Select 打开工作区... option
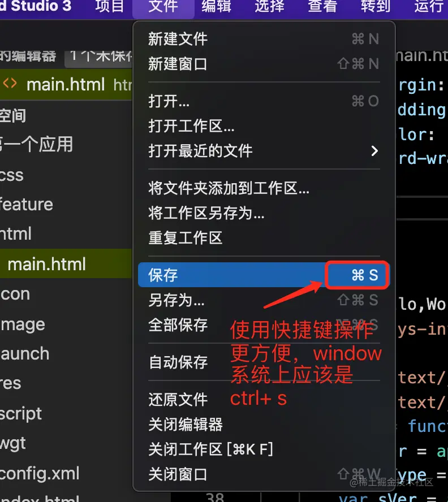 pyautogui.click(x=264, y=126)
